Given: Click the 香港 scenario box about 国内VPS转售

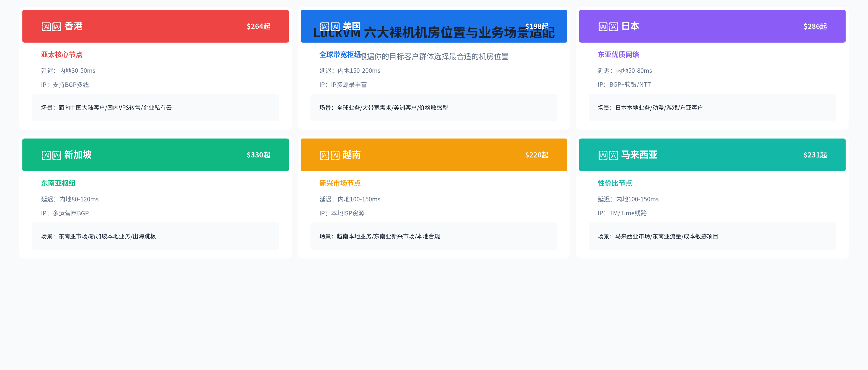Looking at the screenshot, I should [x=156, y=108].
